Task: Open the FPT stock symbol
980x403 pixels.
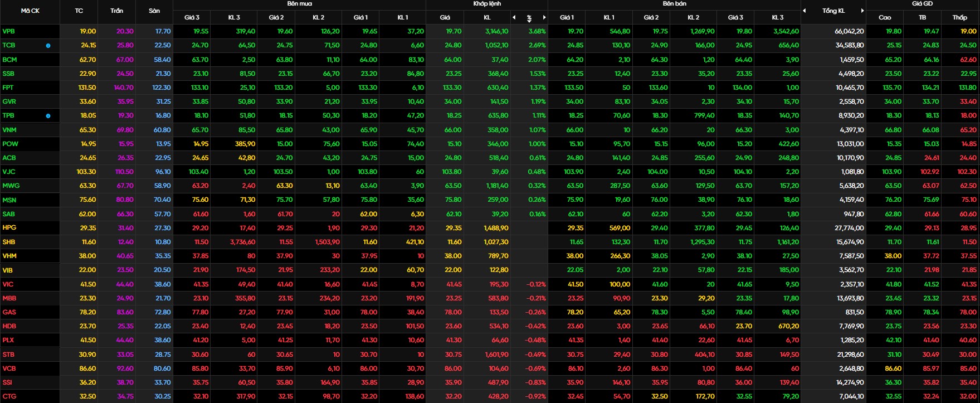Action: pos(8,88)
